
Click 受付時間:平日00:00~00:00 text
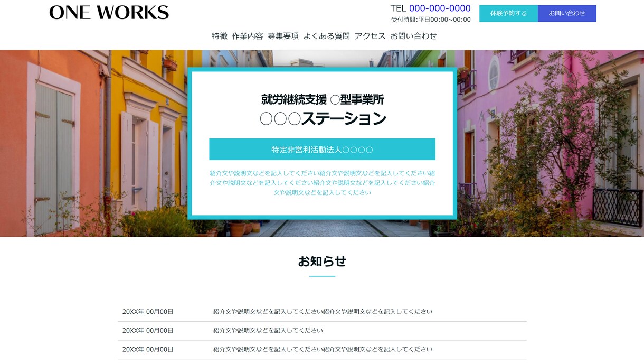pyautogui.click(x=431, y=20)
